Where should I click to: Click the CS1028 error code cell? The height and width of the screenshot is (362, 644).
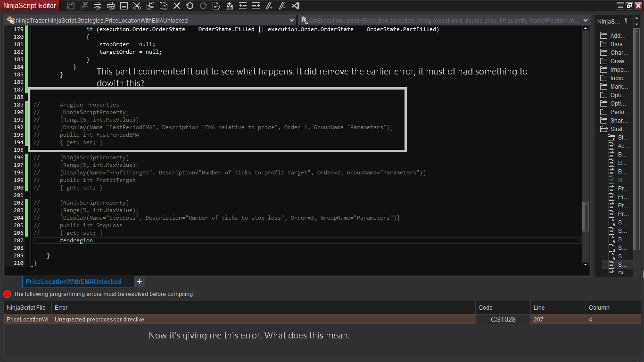503,320
